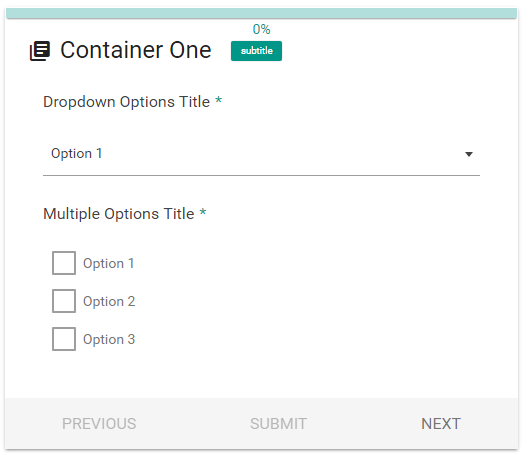Click the Container One heading
528x455 pixels.
click(136, 50)
